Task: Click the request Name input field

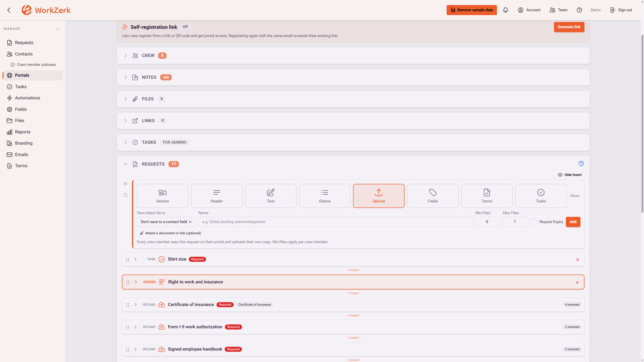Action: click(x=335, y=222)
